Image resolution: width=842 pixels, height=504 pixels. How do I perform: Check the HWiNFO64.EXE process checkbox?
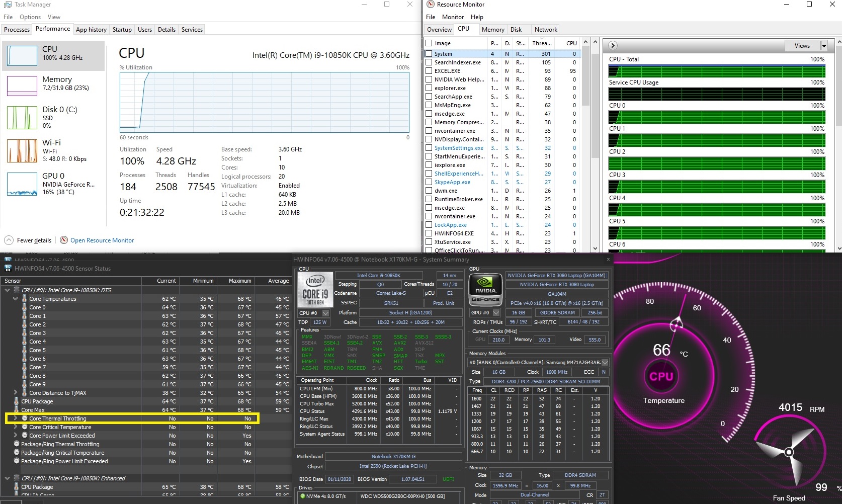point(429,233)
